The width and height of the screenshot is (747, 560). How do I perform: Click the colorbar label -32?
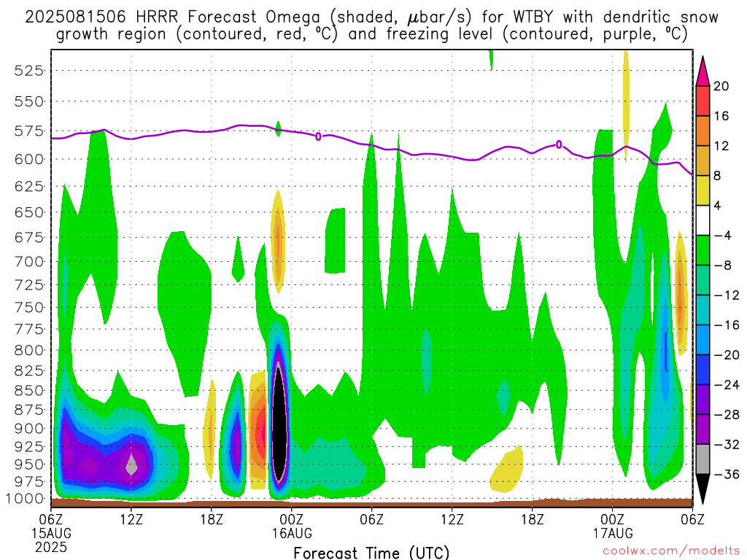[x=727, y=445]
